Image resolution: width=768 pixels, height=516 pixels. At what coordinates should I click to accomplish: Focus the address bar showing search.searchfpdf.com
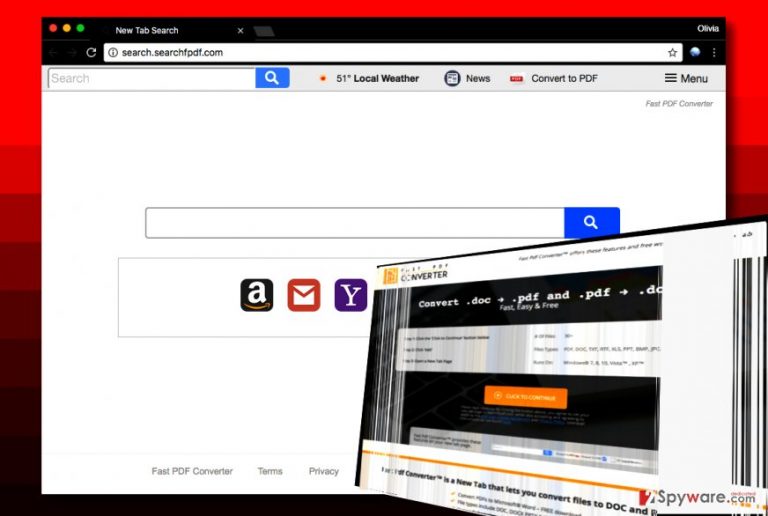[393, 52]
